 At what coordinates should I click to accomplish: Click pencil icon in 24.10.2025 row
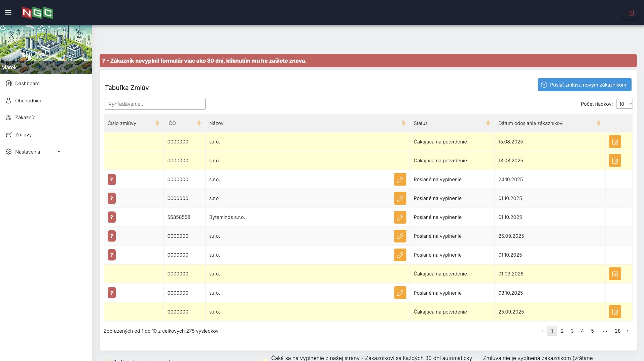pos(400,179)
